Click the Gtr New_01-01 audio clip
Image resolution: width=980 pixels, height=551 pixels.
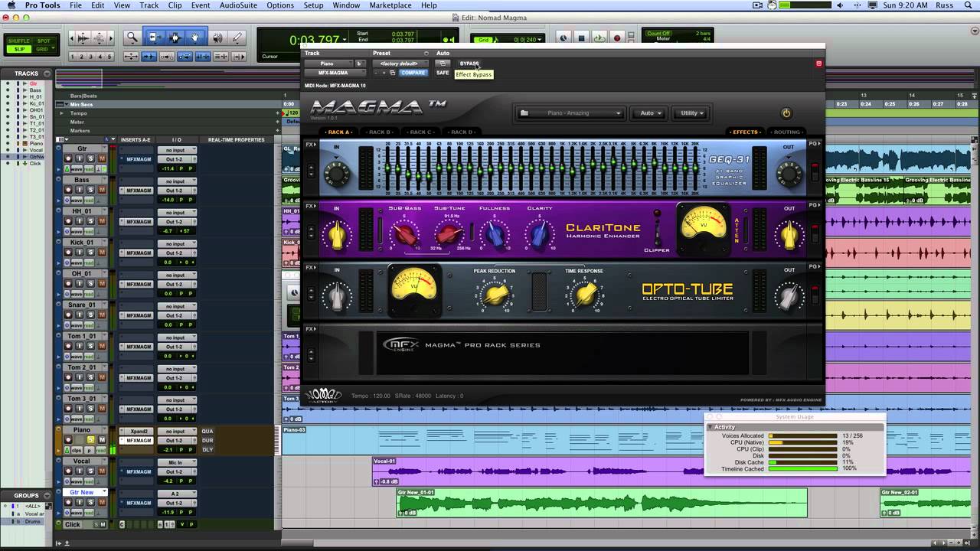click(x=602, y=504)
